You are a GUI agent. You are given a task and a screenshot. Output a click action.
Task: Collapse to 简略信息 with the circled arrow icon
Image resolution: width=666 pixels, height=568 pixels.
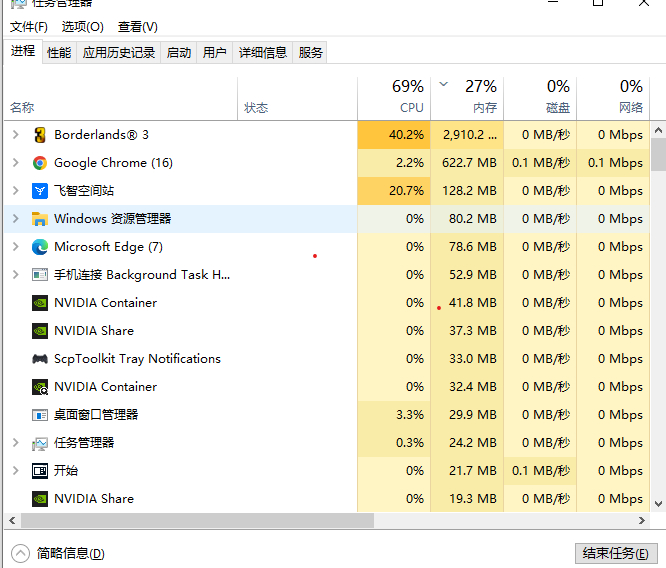pos(20,554)
